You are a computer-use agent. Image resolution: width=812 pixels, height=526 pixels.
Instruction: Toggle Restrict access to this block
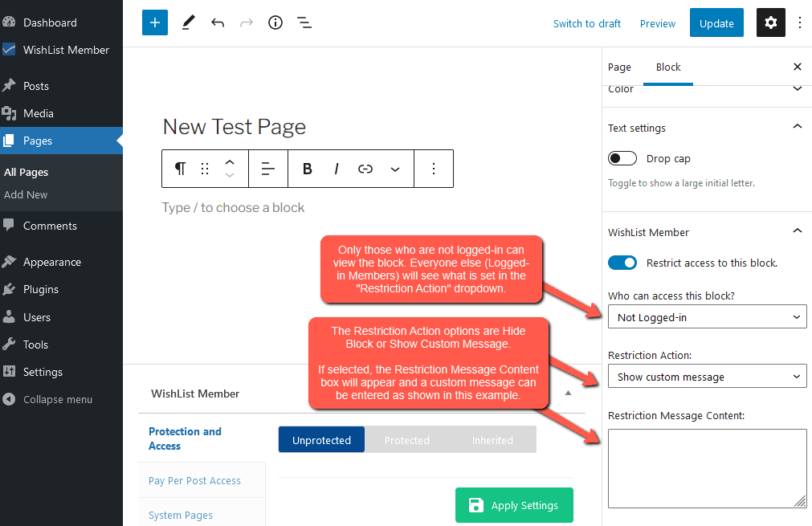click(x=622, y=263)
